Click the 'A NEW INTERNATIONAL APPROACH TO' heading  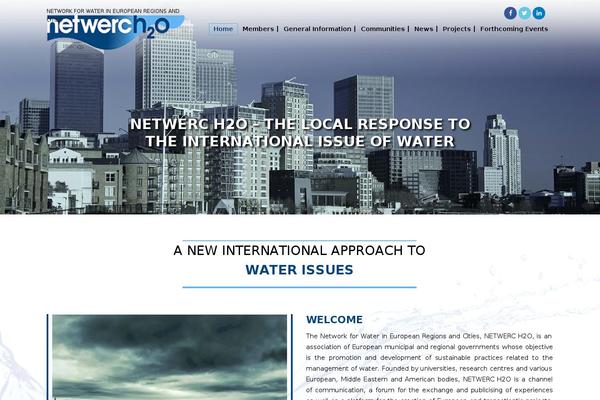click(299, 250)
